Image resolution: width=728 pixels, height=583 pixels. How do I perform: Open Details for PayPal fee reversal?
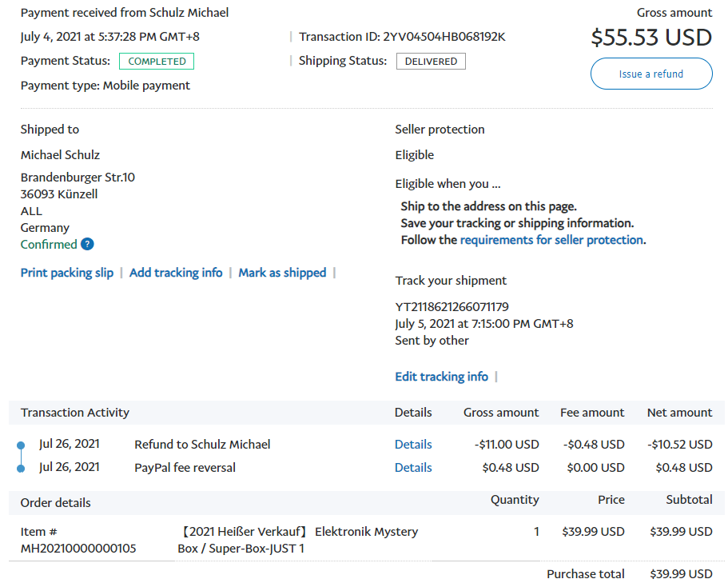coord(413,468)
